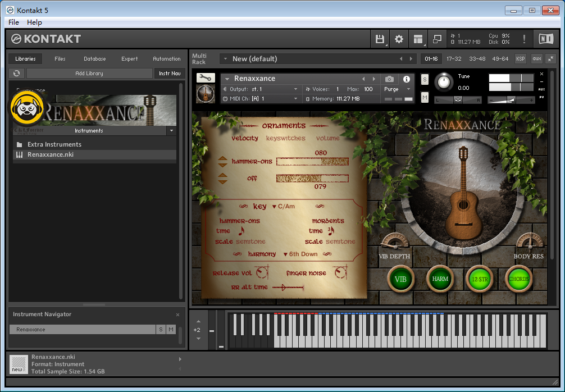Viewport: 565px width, 392px height.
Task: Toggle the Instr Nav button
Action: 170,73
